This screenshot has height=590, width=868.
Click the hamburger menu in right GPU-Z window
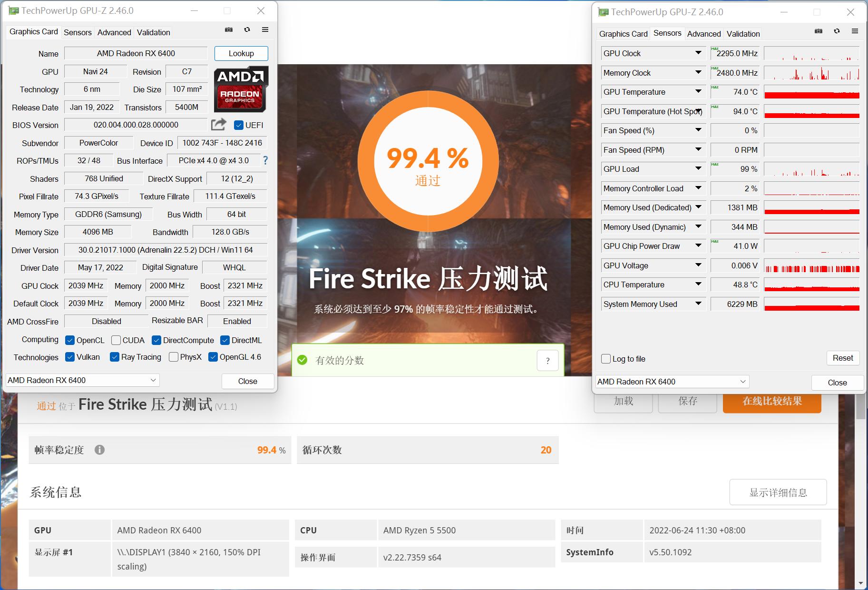[855, 30]
